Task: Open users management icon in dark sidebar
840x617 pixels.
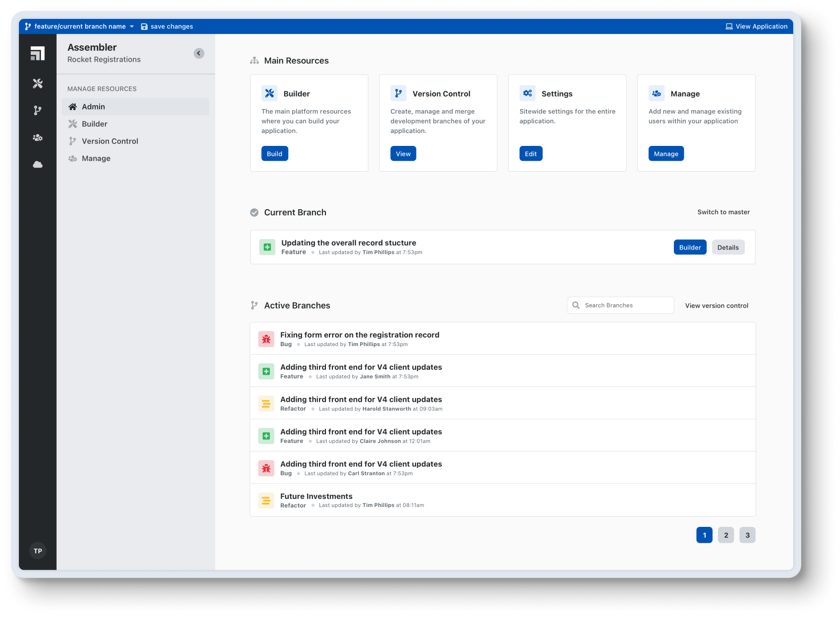Action: (38, 137)
